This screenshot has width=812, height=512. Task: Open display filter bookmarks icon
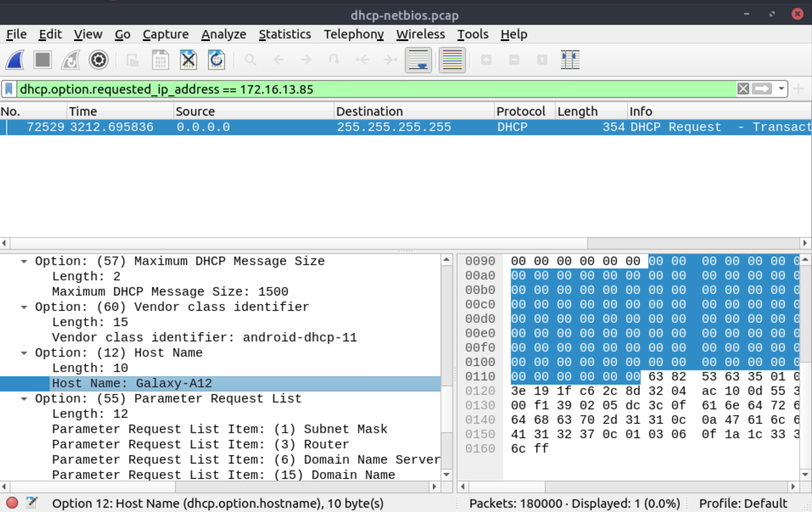click(x=9, y=89)
